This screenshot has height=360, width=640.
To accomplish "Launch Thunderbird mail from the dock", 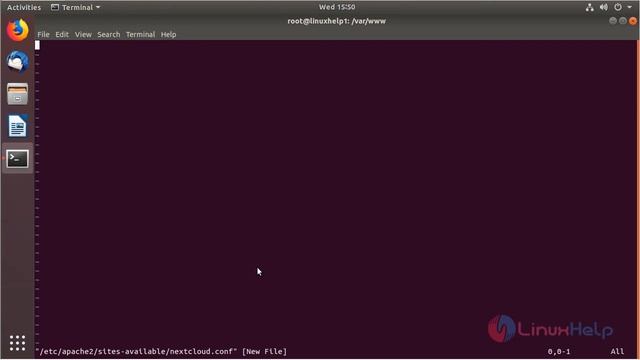I will click(x=18, y=62).
